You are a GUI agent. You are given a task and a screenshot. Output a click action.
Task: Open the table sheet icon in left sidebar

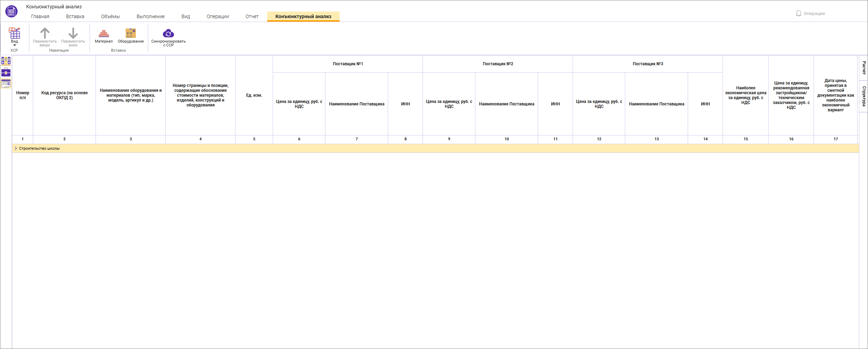click(6, 83)
